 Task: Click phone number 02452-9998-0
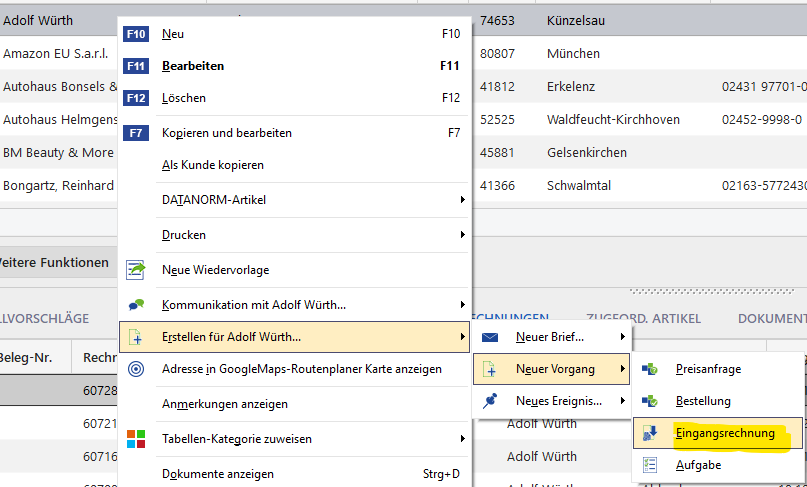pyautogui.click(x=762, y=119)
